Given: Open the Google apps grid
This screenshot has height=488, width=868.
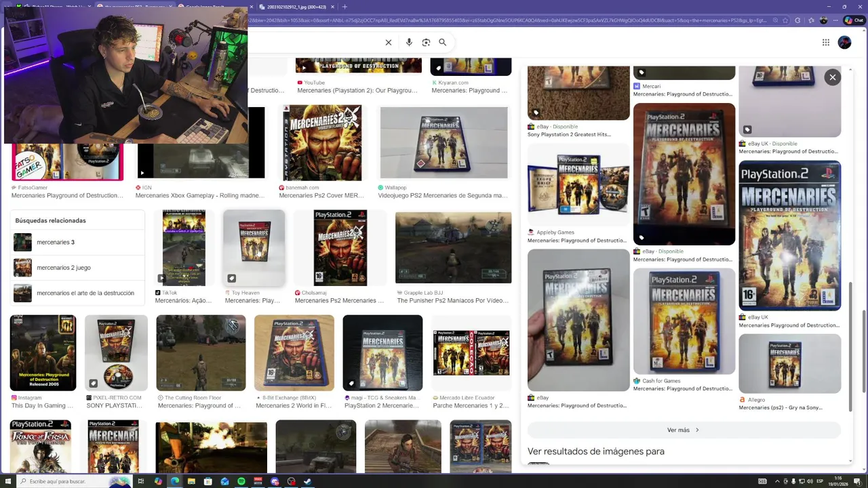Looking at the screenshot, I should (x=825, y=42).
